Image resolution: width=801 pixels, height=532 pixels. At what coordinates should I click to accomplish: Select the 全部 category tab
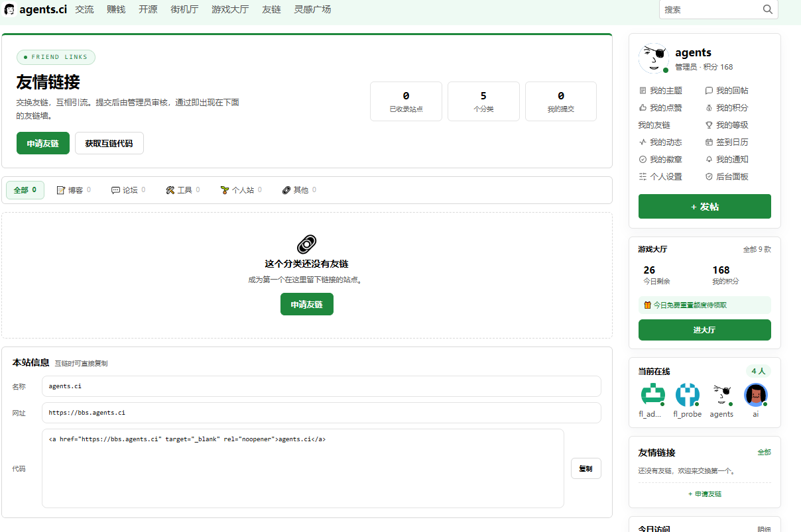click(25, 190)
